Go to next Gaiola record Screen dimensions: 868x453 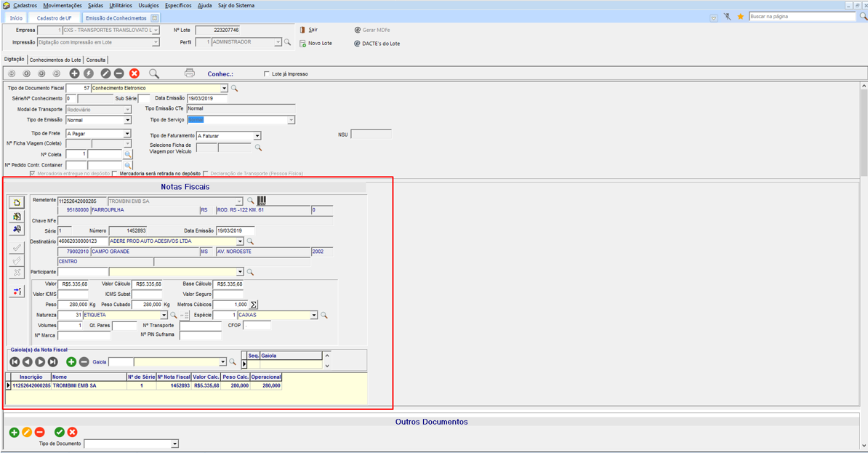40,361
